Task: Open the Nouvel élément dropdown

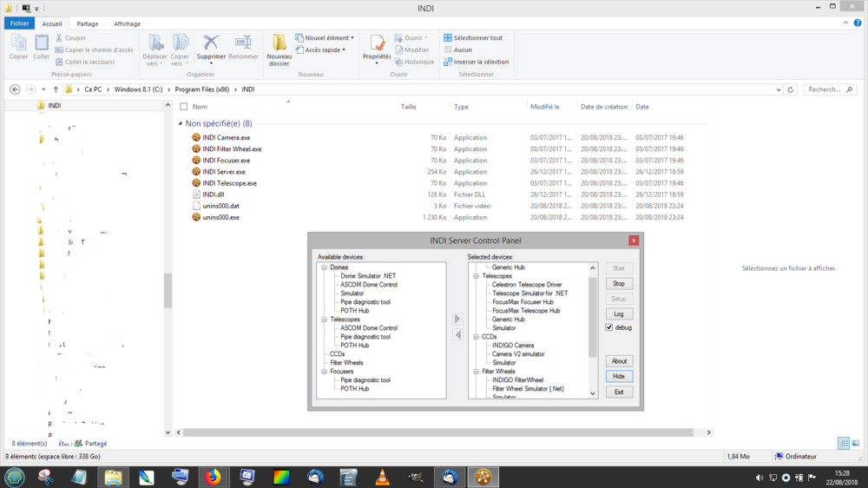Action: (325, 37)
